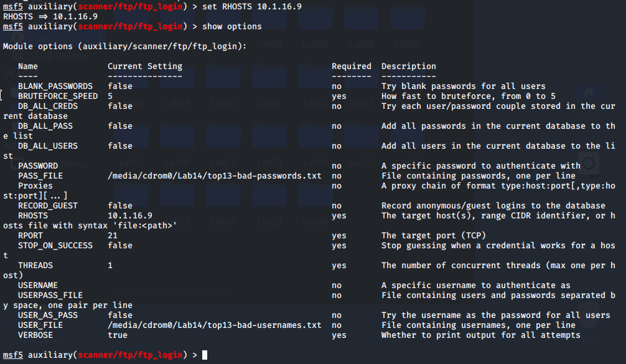The width and height of the screenshot is (626, 364).
Task: Click the DB_ALL_PASS option name
Action: click(x=45, y=126)
